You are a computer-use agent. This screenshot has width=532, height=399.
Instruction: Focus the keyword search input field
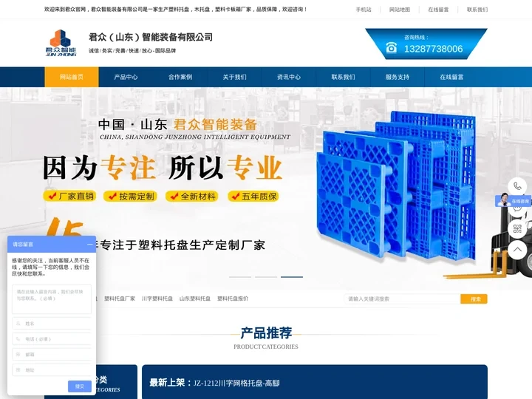pos(402,299)
